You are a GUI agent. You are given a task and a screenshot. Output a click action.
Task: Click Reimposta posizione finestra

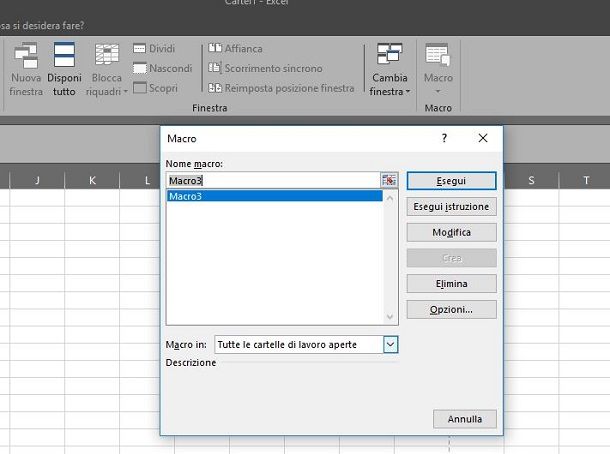(281, 88)
